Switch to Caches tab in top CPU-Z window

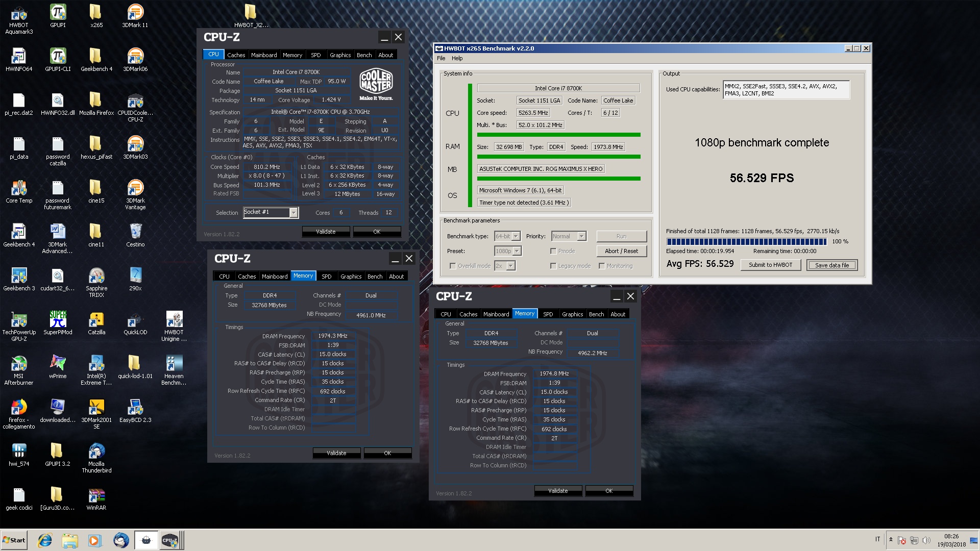click(236, 55)
